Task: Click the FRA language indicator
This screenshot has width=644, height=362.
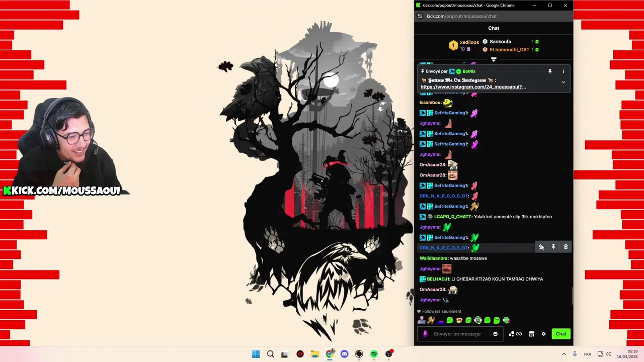Action: coord(588,354)
